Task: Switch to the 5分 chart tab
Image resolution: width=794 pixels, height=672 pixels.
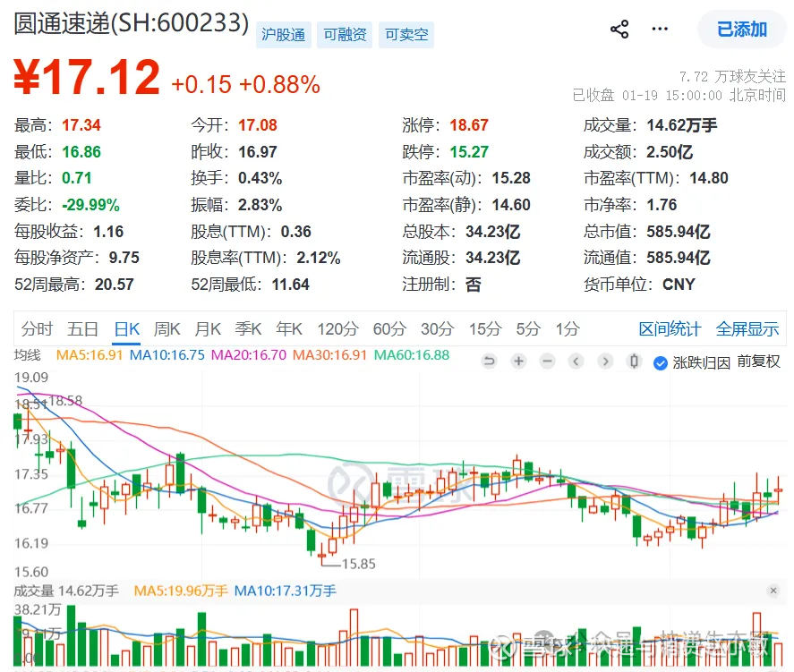Action: pos(528,329)
